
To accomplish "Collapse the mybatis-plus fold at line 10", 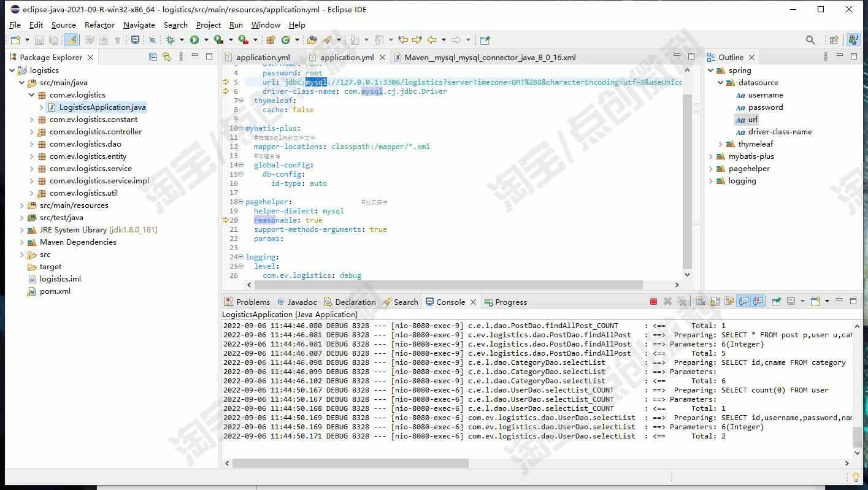I will coord(240,128).
